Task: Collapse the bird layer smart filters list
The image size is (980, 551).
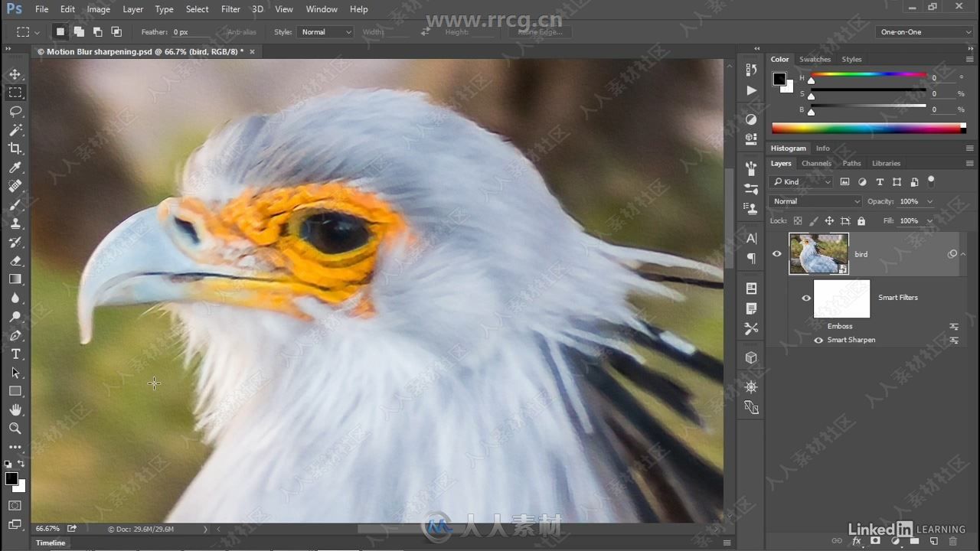Action: (x=963, y=254)
